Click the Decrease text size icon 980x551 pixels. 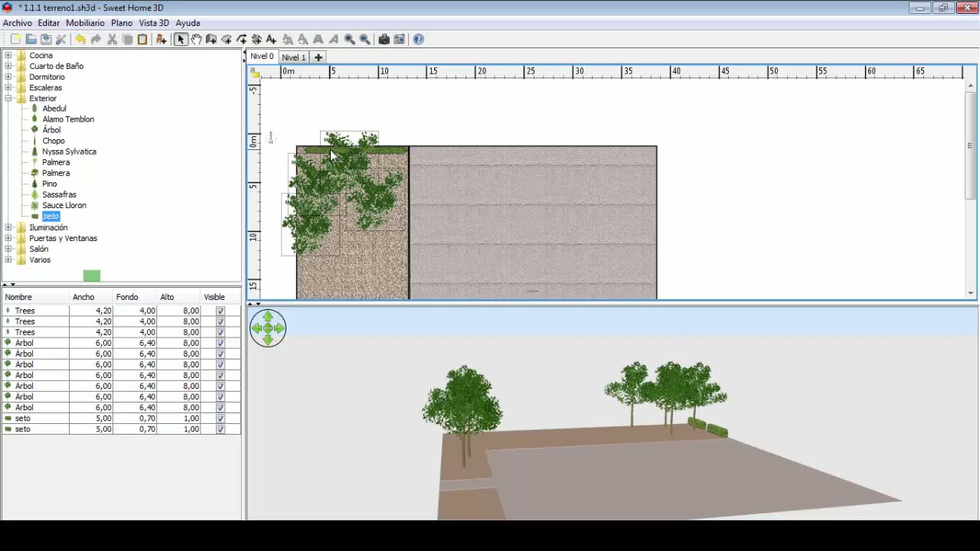303,39
